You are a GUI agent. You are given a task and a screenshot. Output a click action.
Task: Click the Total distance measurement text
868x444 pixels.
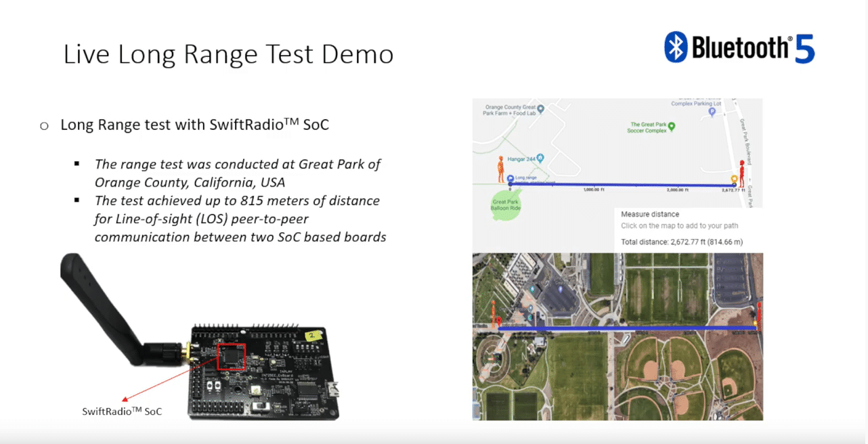tap(681, 242)
